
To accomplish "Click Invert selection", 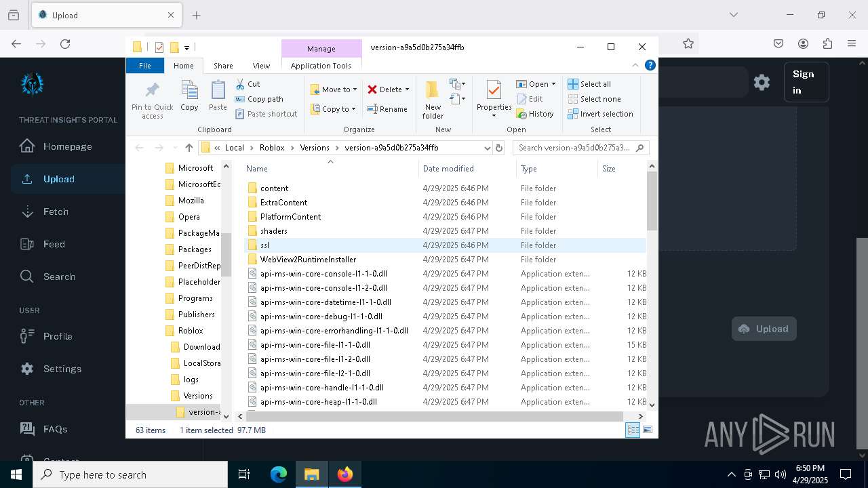I will tap(601, 114).
